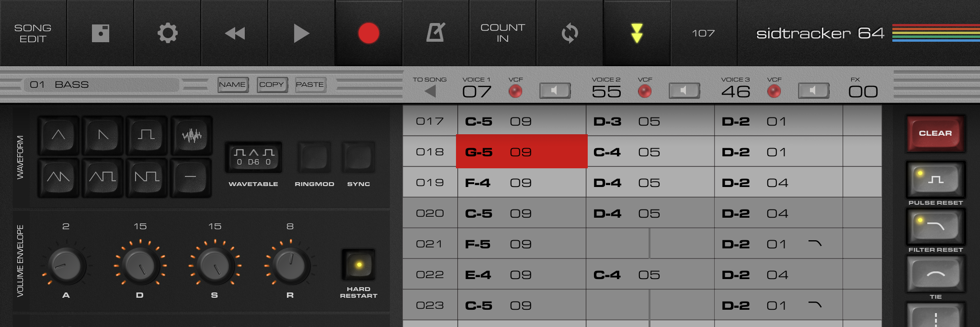Image resolution: width=980 pixels, height=327 pixels.
Task: Select triangle waveform
Action: point(58,135)
